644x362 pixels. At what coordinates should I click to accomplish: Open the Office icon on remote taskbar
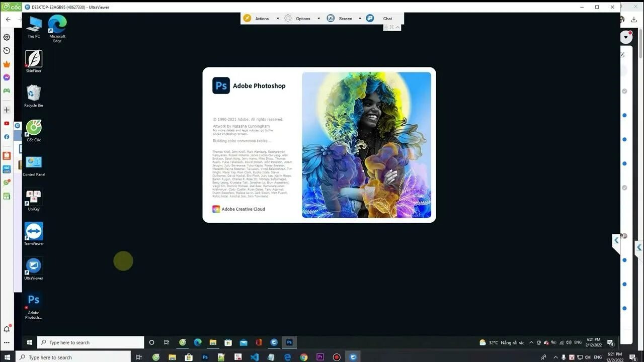[259, 342]
